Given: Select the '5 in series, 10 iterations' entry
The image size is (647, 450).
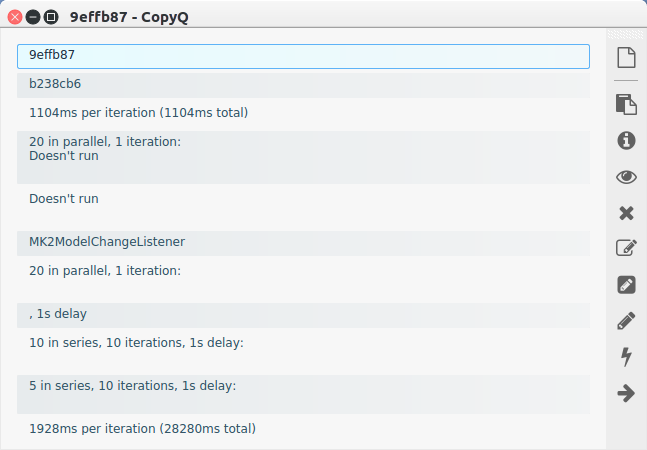Looking at the screenshot, I should [303, 394].
